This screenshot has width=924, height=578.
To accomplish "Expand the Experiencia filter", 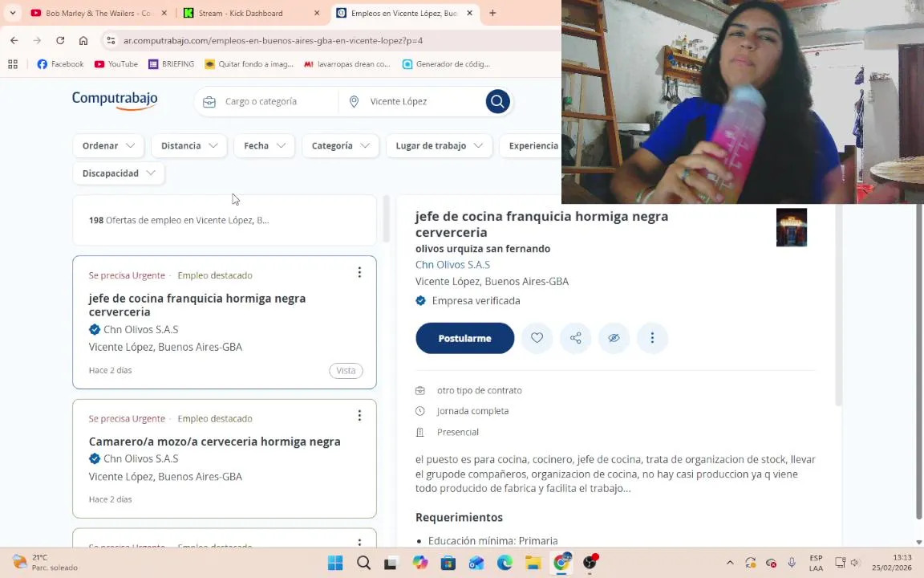I will pyautogui.click(x=533, y=145).
